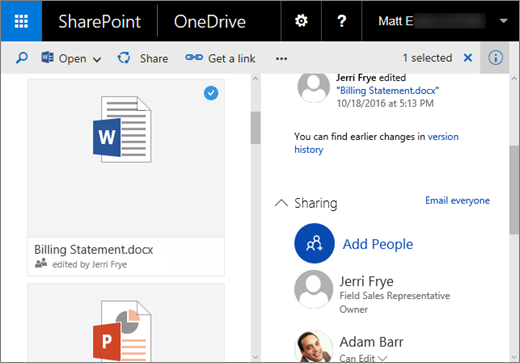Viewport: 520px width, 363px height.
Task: Click Adam Barr's profile photo
Action: tap(313, 347)
